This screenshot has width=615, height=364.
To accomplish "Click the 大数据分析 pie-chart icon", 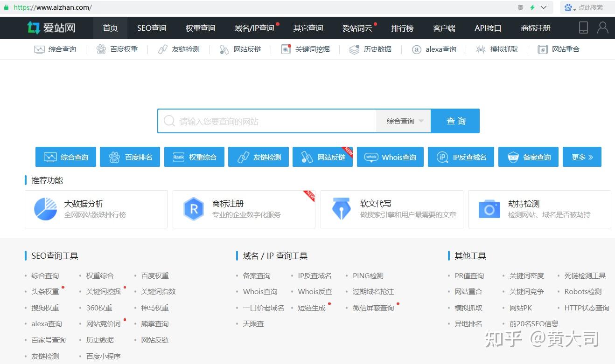I will tap(46, 209).
